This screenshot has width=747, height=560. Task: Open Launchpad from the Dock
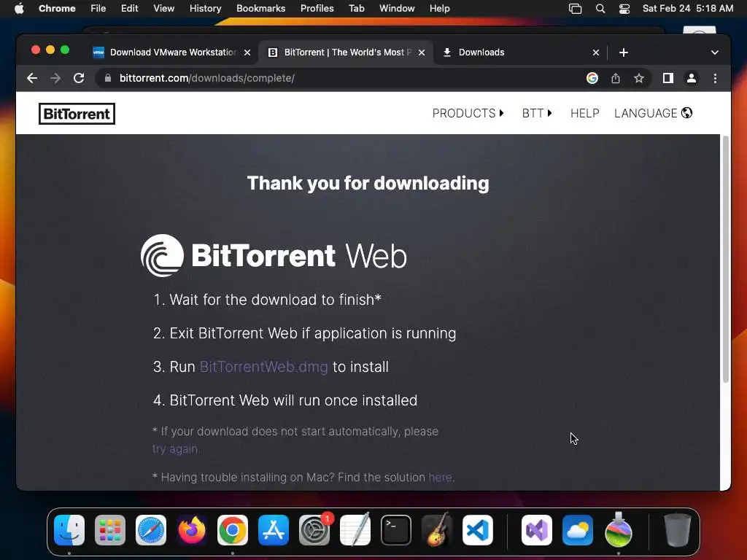(110, 530)
